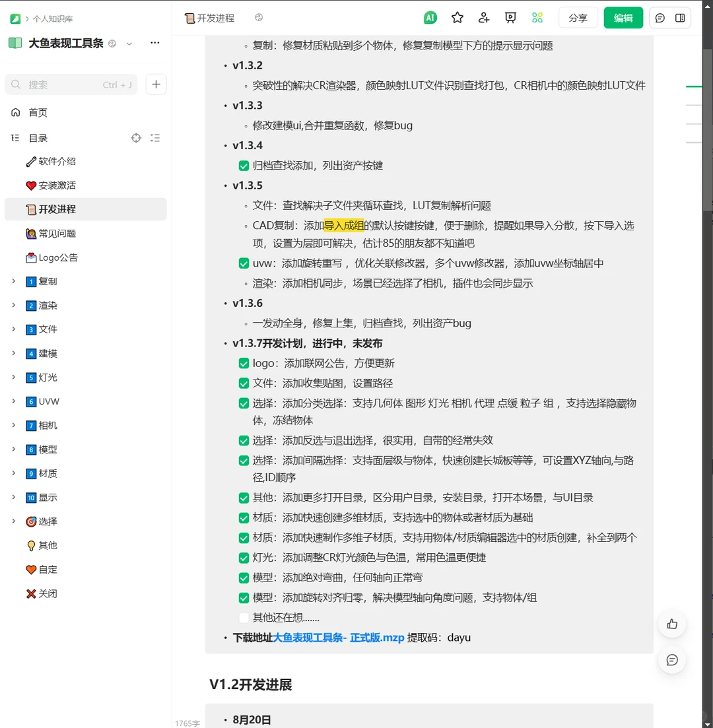Open the apps grid icon
Image resolution: width=713 pixels, height=728 pixels.
(537, 18)
